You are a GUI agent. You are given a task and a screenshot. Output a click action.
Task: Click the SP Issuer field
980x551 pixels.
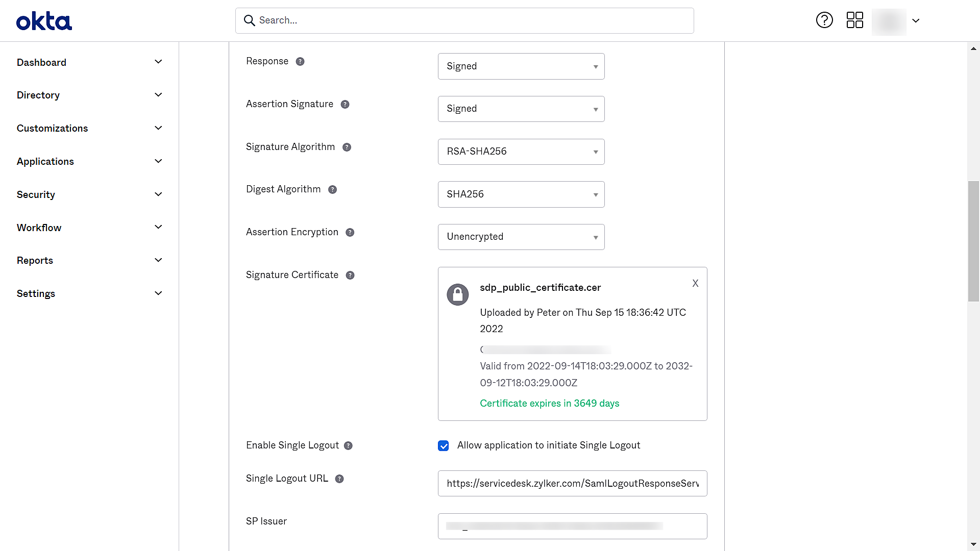(x=572, y=526)
